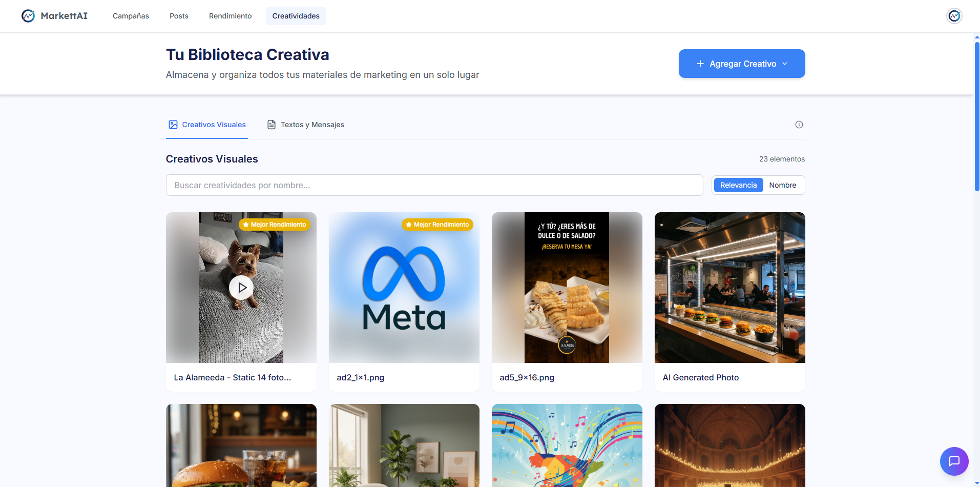Viewport: 980px width, 487px height.
Task: Open the ad5_9x16.png creative thumbnail
Action: [567, 288]
